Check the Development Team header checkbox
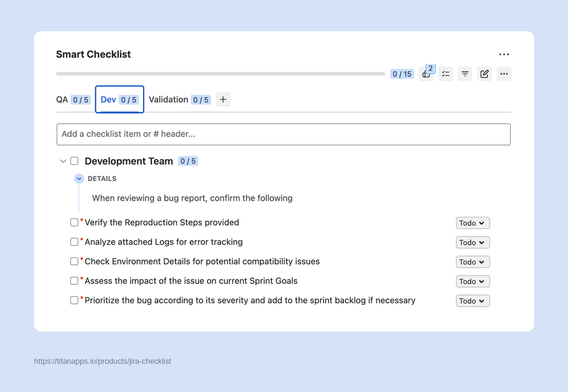The width and height of the screenshot is (568, 392). 74,161
